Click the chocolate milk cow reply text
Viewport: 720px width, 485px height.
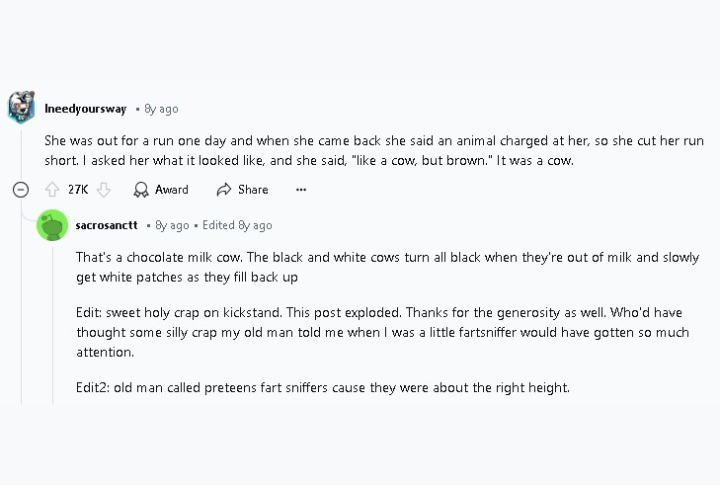pyautogui.click(x=388, y=267)
